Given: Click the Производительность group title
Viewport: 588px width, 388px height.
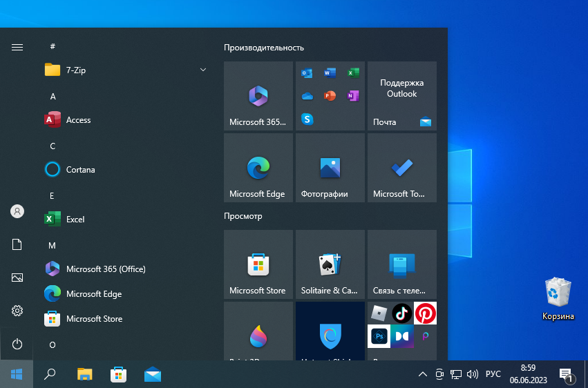Looking at the screenshot, I should (264, 48).
